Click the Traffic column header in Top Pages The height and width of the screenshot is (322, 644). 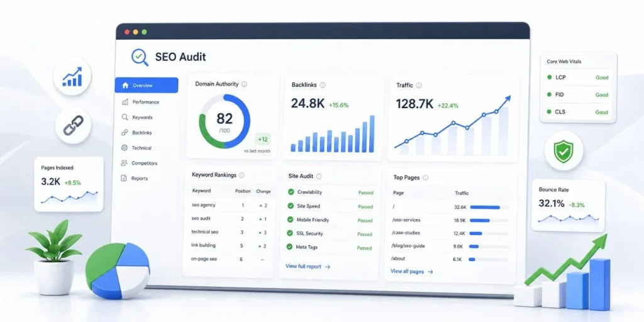(462, 193)
